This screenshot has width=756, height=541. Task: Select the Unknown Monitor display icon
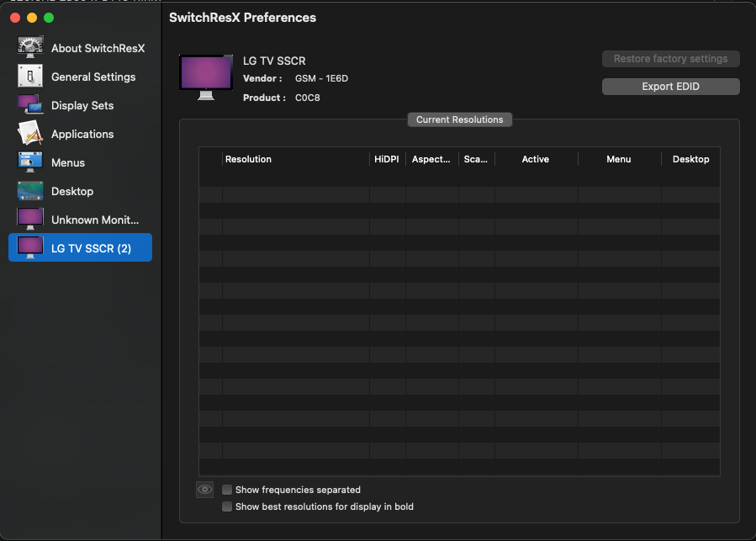coord(30,220)
